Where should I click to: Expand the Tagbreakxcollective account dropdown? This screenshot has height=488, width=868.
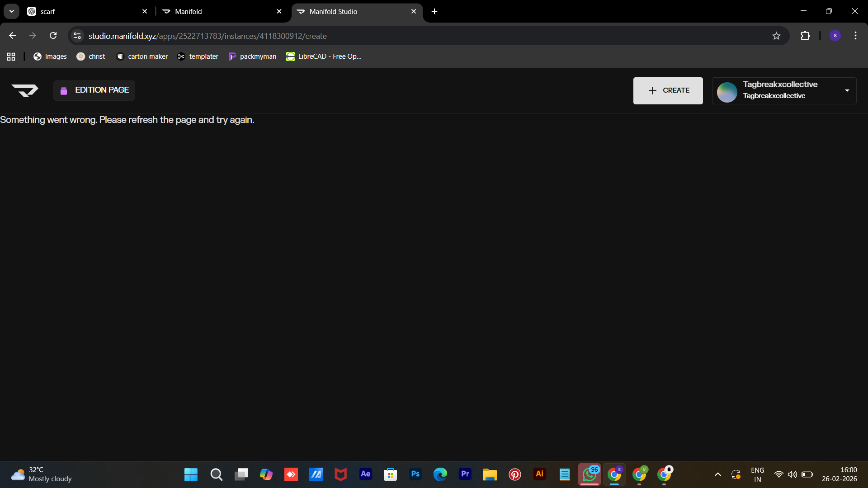pyautogui.click(x=847, y=91)
